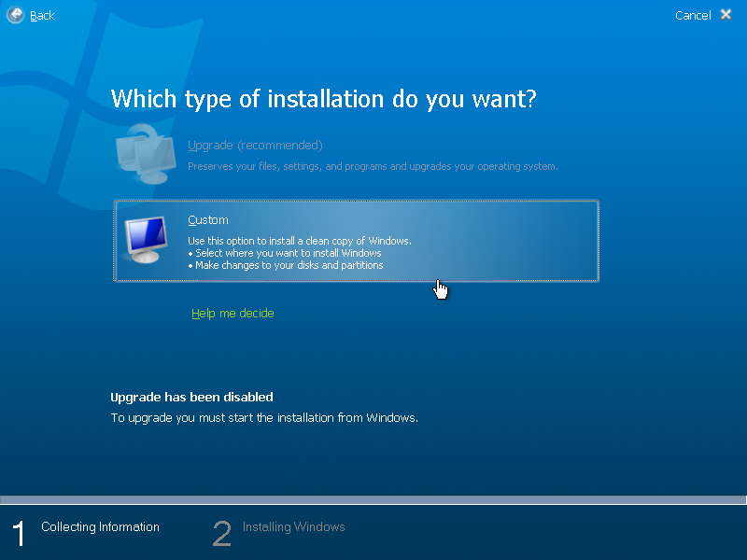Click the Collecting Information step label
This screenshot has width=747, height=560.
click(100, 526)
